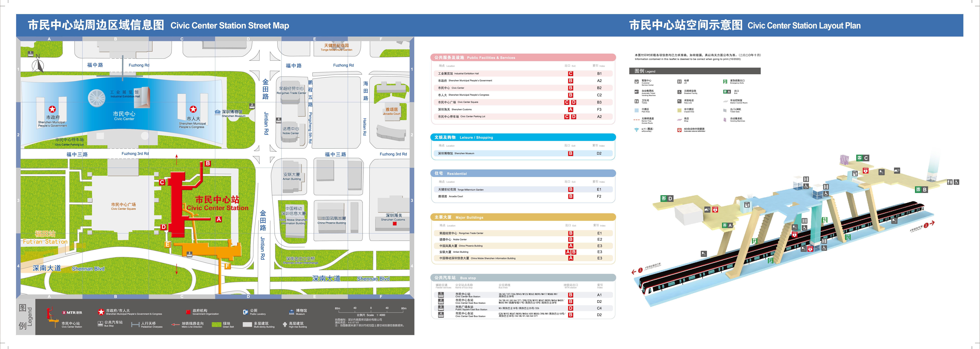Click the Museum icon in the map legend
Screen dimensions: 980x349
coord(292,312)
